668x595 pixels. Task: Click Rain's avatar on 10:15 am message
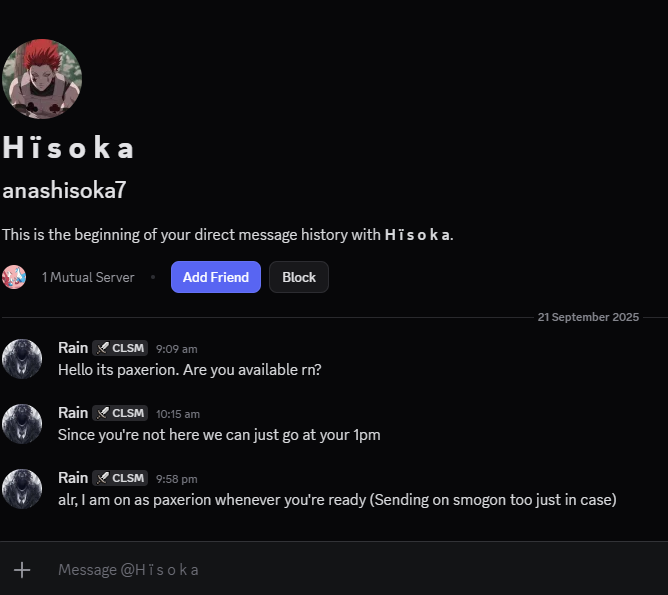22,424
